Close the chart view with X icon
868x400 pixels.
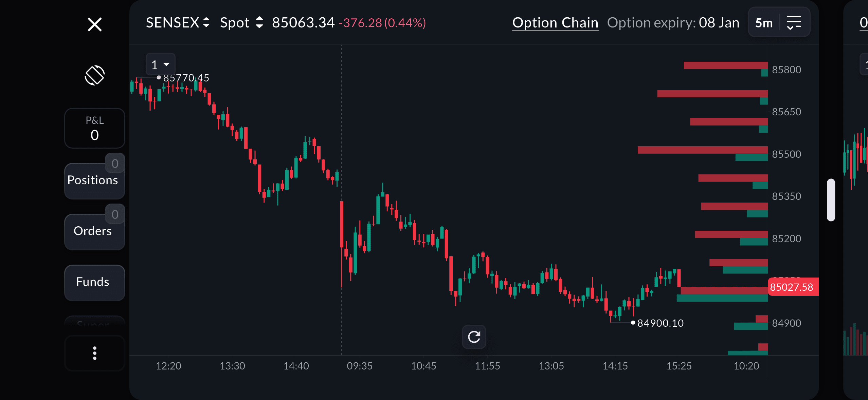click(x=94, y=24)
